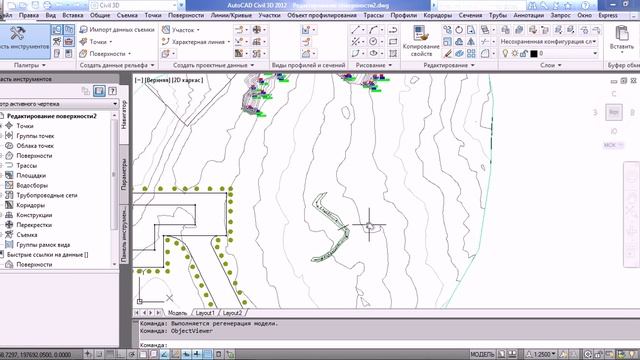The width and height of the screenshot is (640, 360).
Task: Click the Mirror tool in Редактирование
Action: coord(471,42)
